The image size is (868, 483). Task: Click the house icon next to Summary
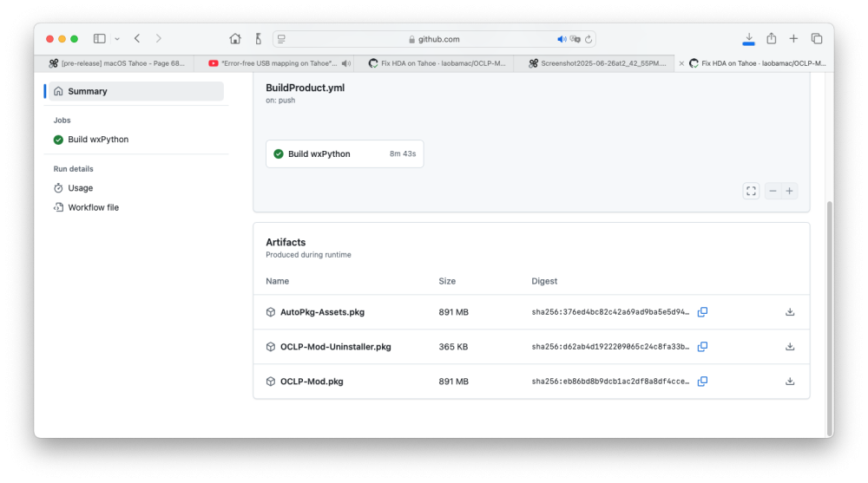(58, 91)
